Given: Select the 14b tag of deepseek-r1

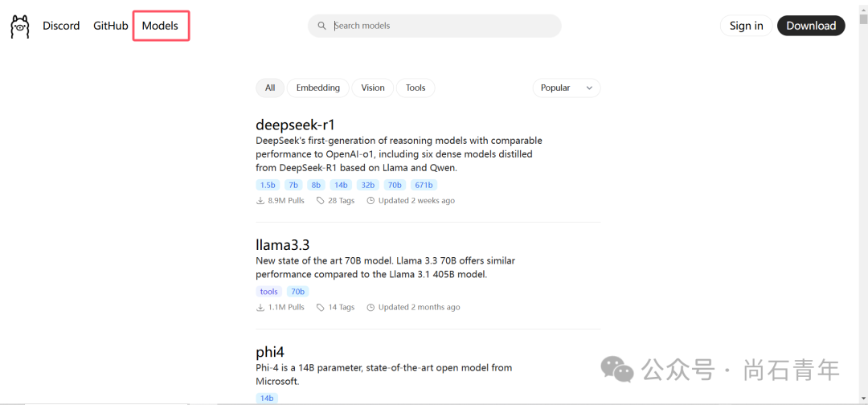Looking at the screenshot, I should (341, 186).
